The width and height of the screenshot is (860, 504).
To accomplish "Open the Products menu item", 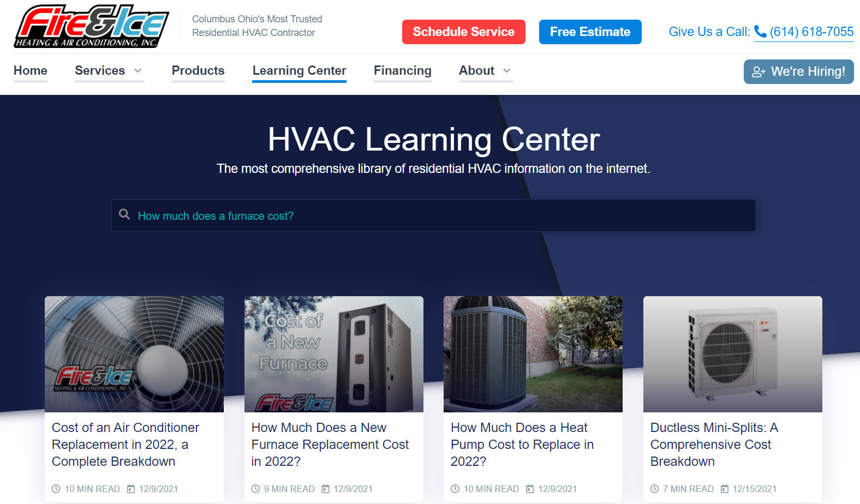I will [198, 71].
